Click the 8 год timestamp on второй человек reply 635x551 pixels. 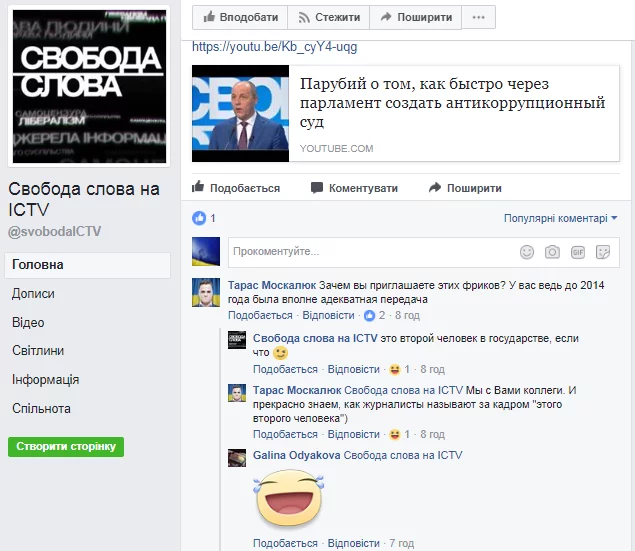(x=433, y=369)
